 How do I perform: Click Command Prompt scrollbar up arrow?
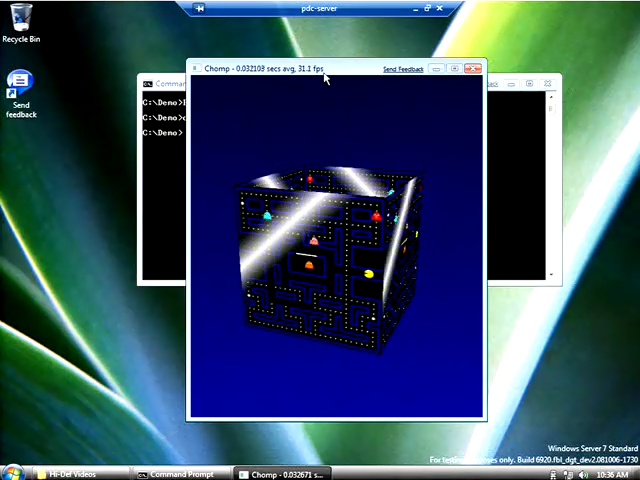click(551, 97)
